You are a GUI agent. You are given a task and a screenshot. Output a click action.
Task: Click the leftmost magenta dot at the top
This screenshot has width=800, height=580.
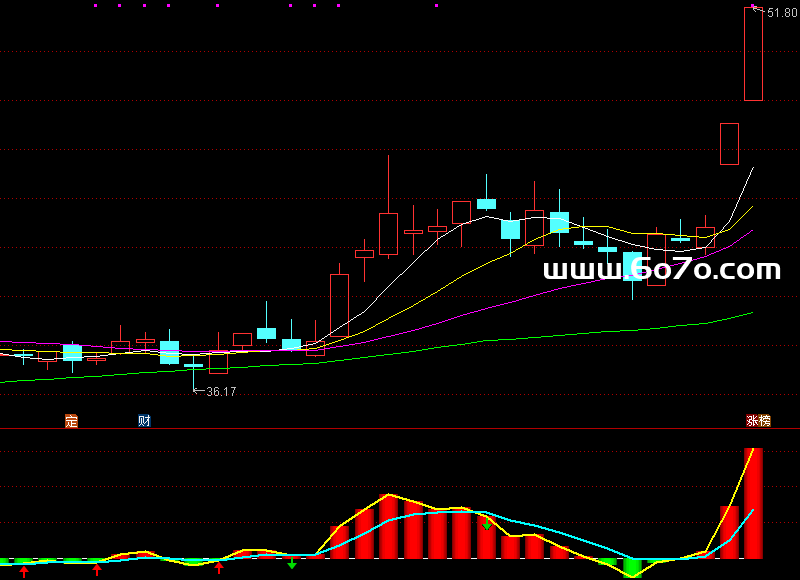point(95,6)
